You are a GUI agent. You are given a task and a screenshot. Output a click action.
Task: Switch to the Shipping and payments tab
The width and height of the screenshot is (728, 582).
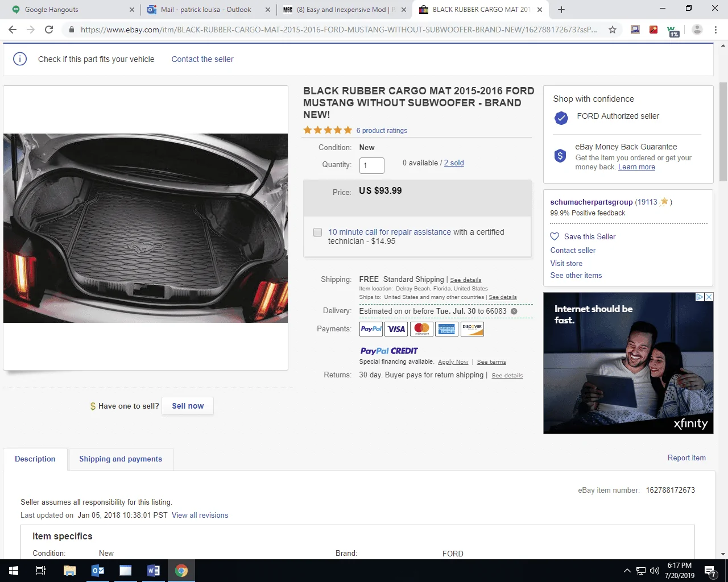(121, 459)
